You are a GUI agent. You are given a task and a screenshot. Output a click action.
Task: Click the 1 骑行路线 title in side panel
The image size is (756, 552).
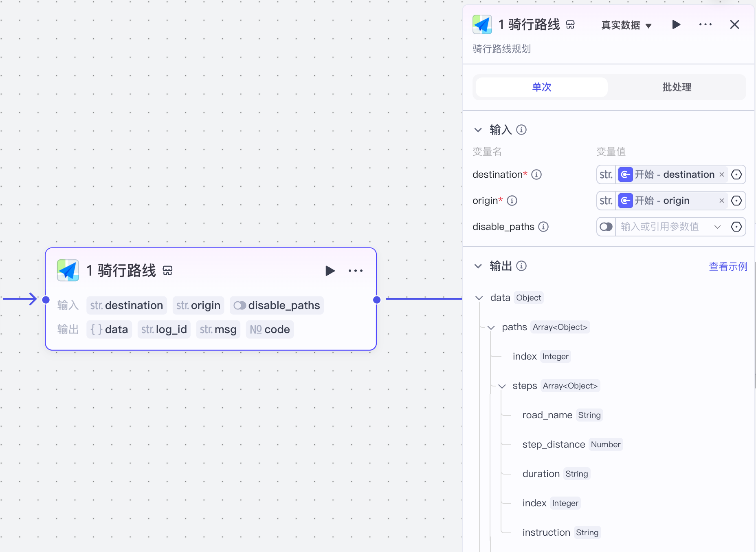tap(529, 25)
